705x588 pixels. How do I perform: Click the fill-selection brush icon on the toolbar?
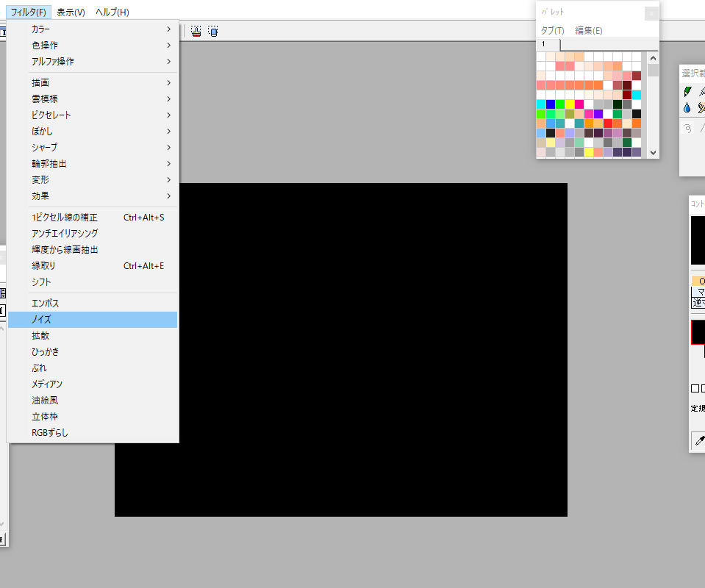click(x=196, y=31)
